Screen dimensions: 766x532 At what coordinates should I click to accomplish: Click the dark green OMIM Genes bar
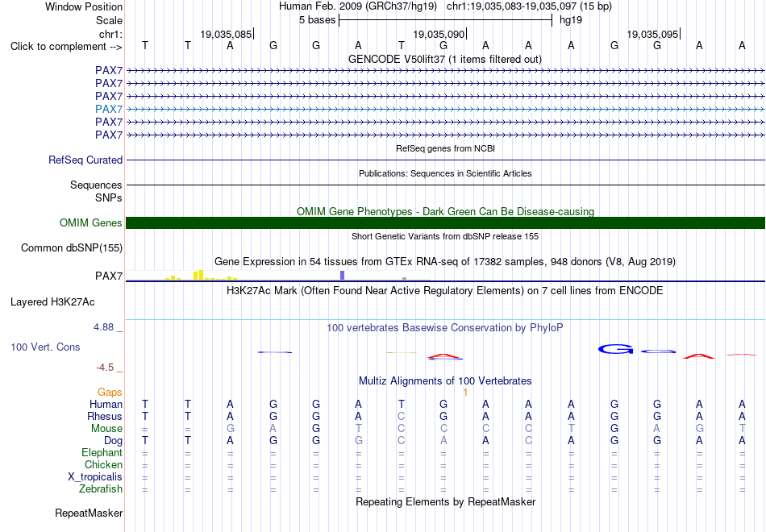coord(445,222)
